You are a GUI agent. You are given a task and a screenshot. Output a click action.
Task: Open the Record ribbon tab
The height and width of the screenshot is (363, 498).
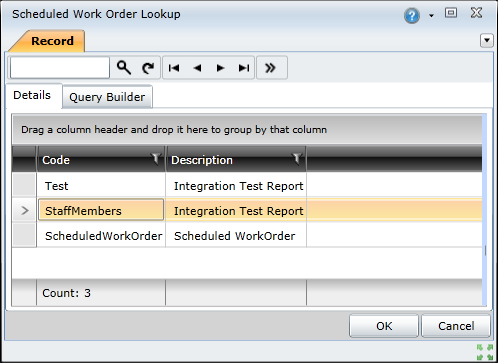(x=50, y=41)
